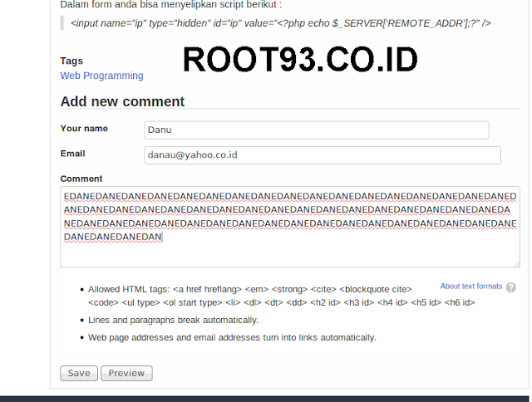The width and height of the screenshot is (532, 402).
Task: Click 'Allowed HTML tags' list item
Action: point(282,296)
